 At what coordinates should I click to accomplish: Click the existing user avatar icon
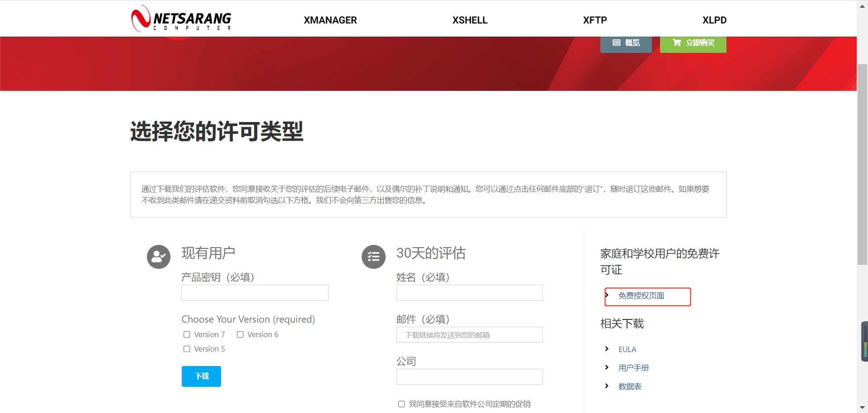coord(159,257)
